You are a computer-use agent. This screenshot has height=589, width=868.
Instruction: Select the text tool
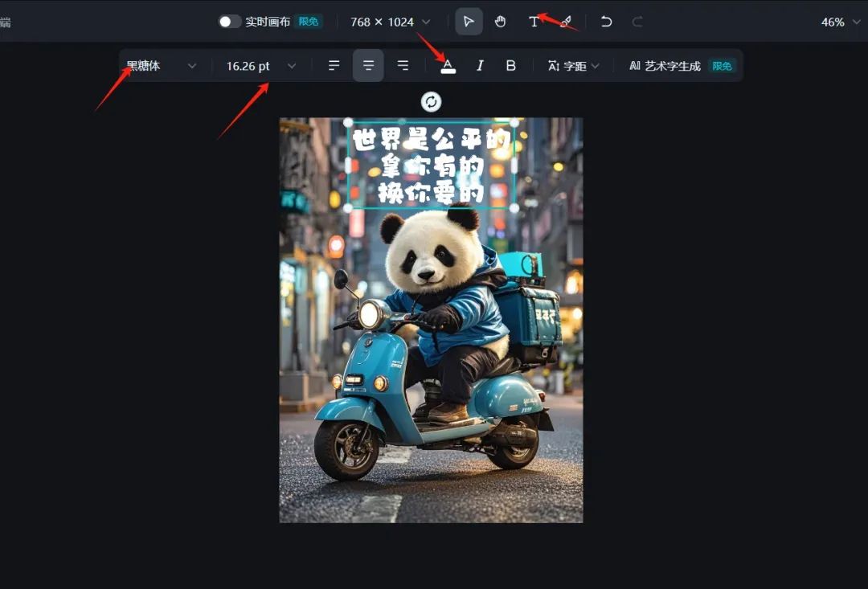point(533,22)
